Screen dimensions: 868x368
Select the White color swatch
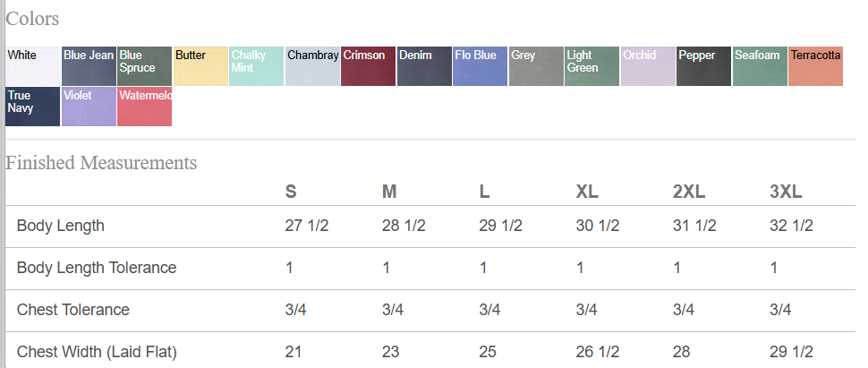pyautogui.click(x=32, y=66)
